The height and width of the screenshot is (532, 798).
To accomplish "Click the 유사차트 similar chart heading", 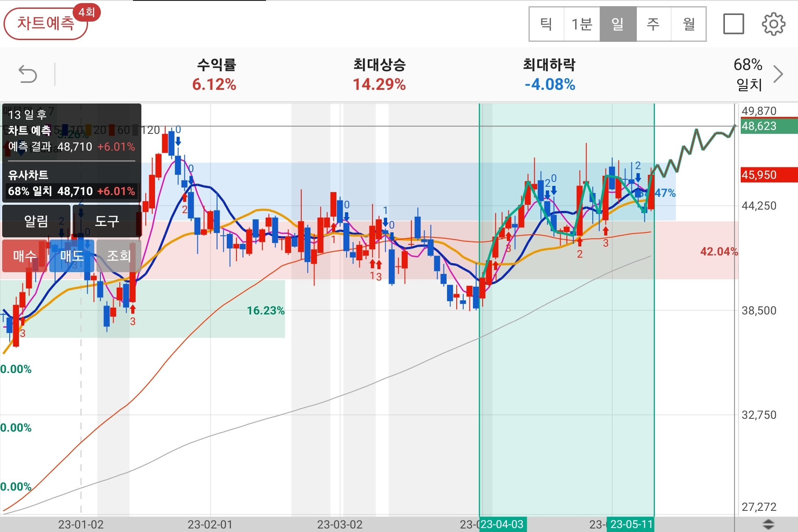I will coord(28,175).
